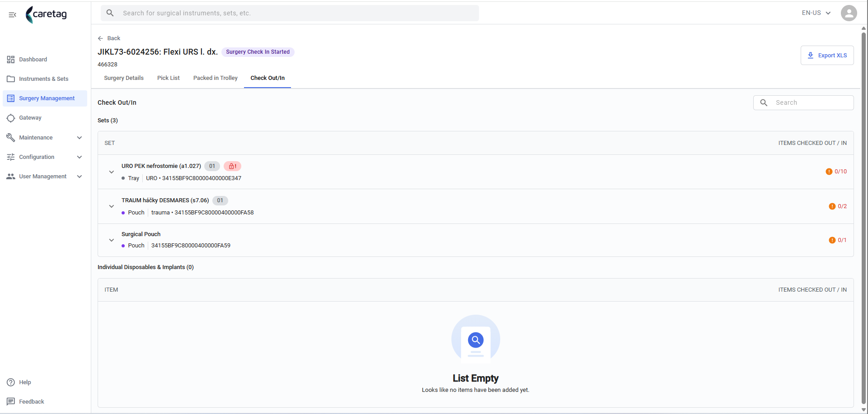
Task: Select the Check Out/In tab
Action: click(x=267, y=78)
